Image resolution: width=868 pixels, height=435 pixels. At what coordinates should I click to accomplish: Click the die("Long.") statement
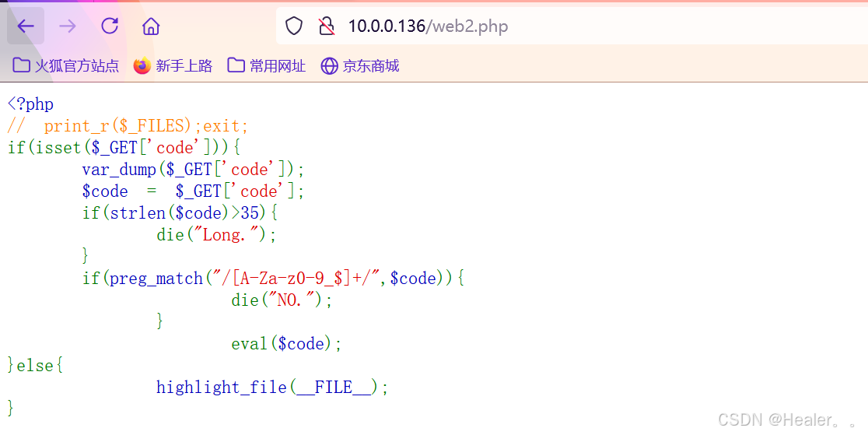pos(216,234)
